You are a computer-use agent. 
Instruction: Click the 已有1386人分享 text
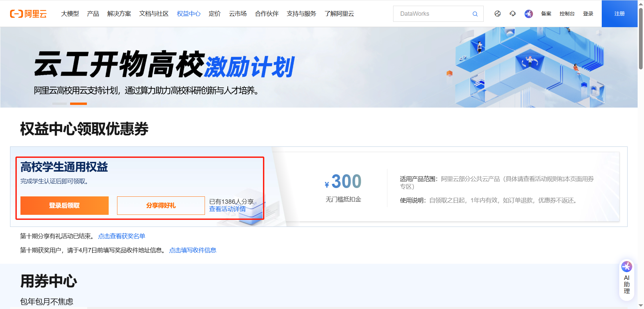[x=231, y=202]
